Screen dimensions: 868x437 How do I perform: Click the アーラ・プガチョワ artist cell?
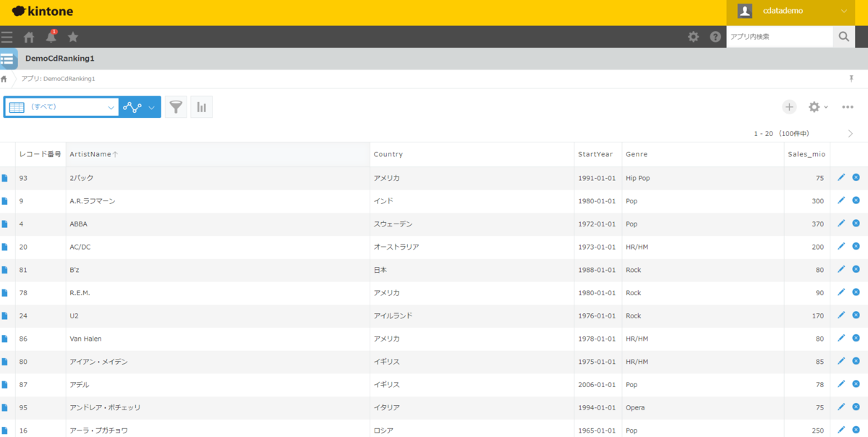(x=218, y=430)
